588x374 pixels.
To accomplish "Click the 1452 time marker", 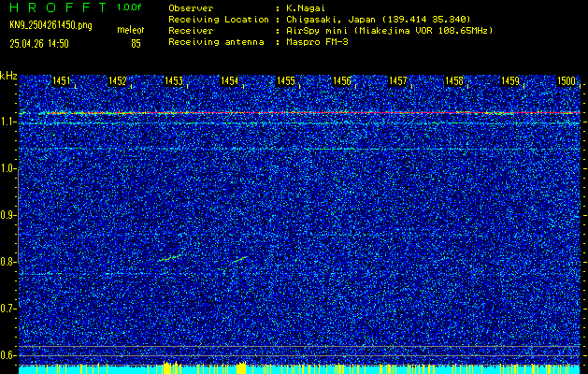I will [118, 80].
